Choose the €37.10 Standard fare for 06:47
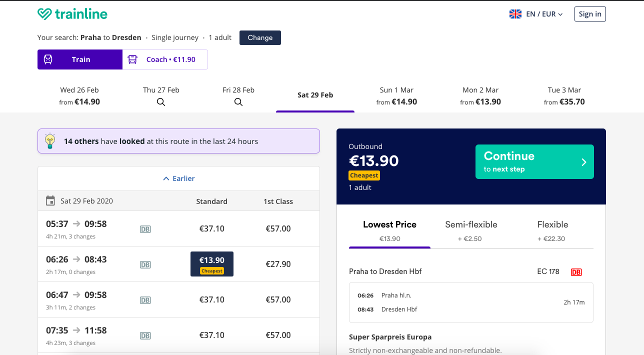 point(212,299)
